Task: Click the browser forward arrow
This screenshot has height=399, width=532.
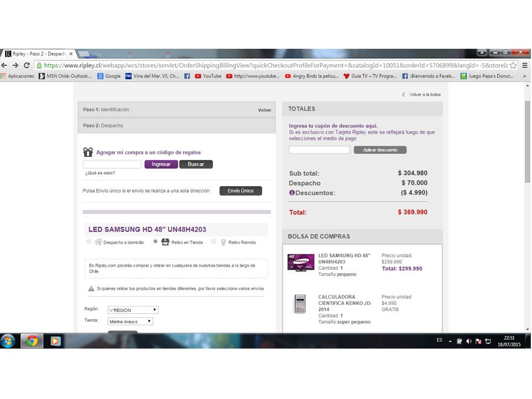Action: tap(16, 65)
